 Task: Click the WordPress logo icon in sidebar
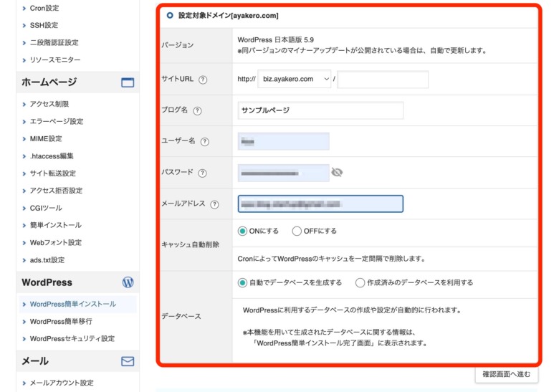pos(128,282)
